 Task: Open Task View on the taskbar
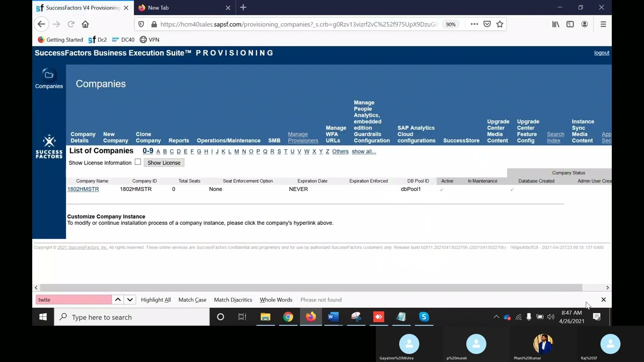click(x=242, y=317)
